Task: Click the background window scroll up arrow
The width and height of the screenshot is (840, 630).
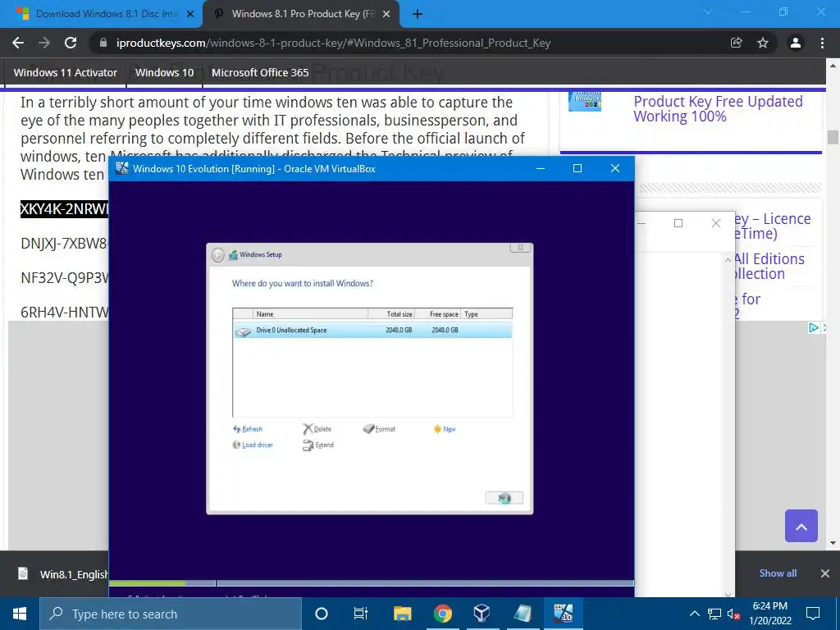Action: point(728,260)
